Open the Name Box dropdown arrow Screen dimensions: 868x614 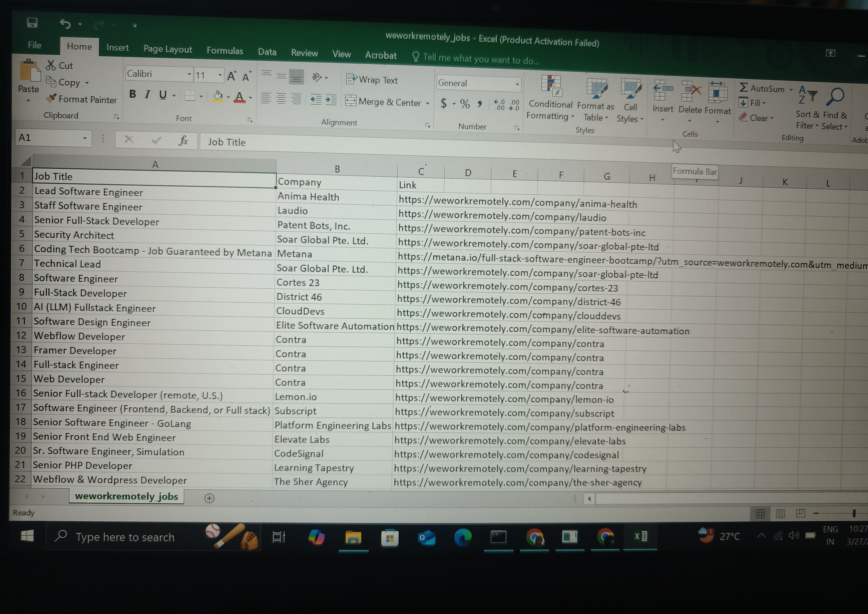85,138
